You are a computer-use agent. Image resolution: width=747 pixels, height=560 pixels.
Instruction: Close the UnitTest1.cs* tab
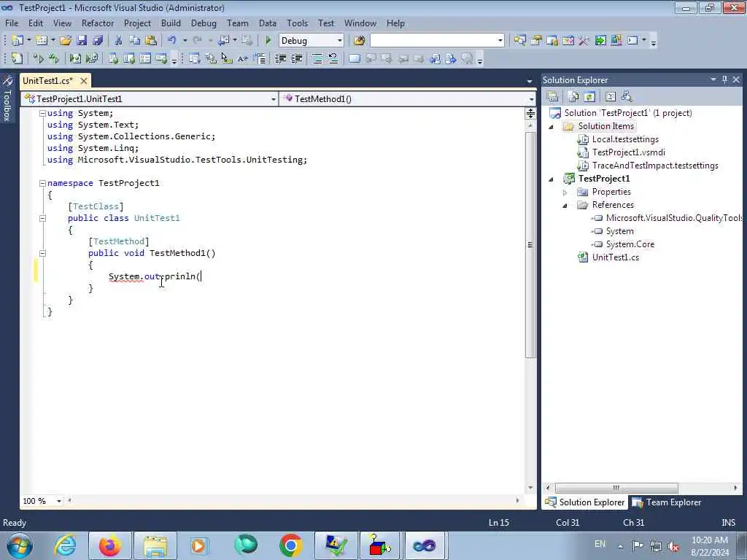84,81
